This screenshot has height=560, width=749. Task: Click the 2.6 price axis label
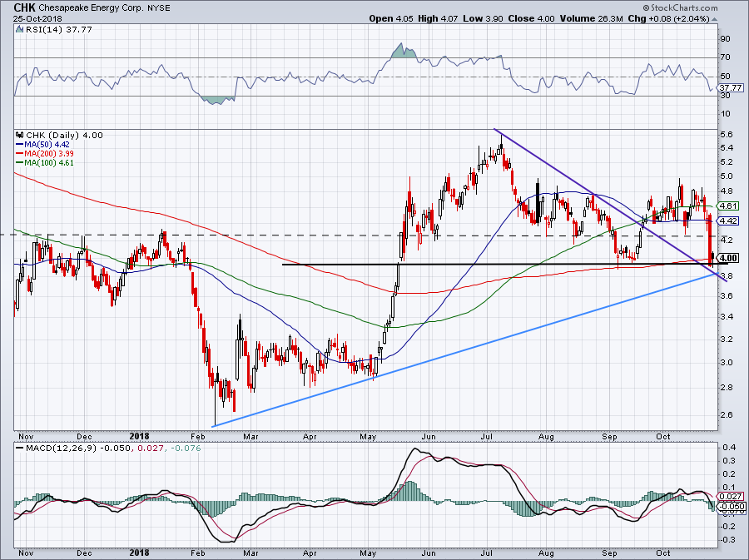726,415
